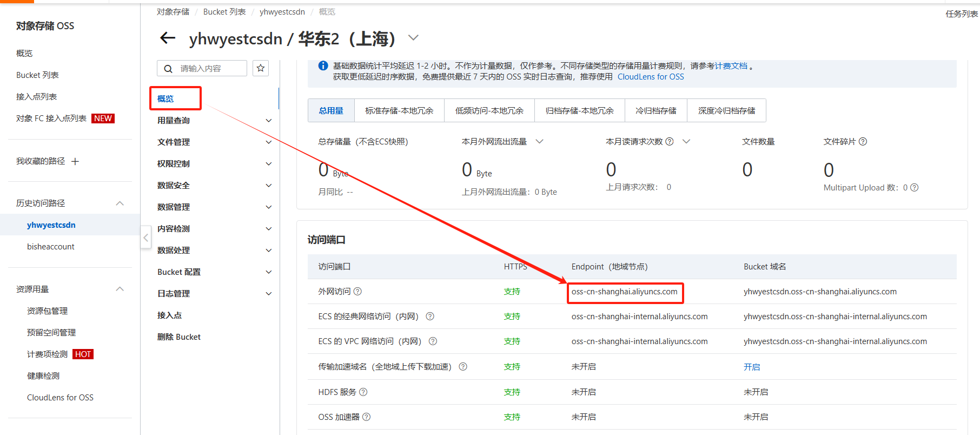Open CloudLens for OSS in sidebar
This screenshot has width=980, height=435.
(60, 398)
